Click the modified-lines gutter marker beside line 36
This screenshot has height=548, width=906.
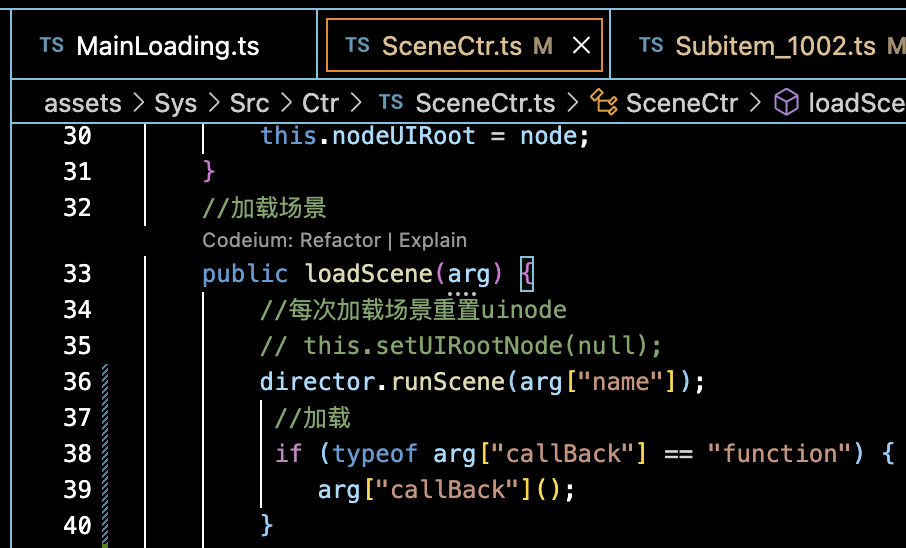(104, 382)
